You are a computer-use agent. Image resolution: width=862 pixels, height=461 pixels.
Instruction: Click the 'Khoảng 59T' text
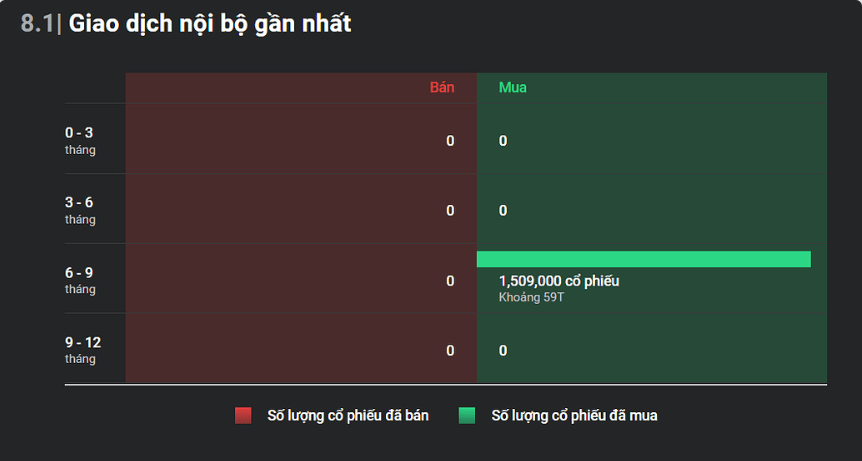[532, 298]
